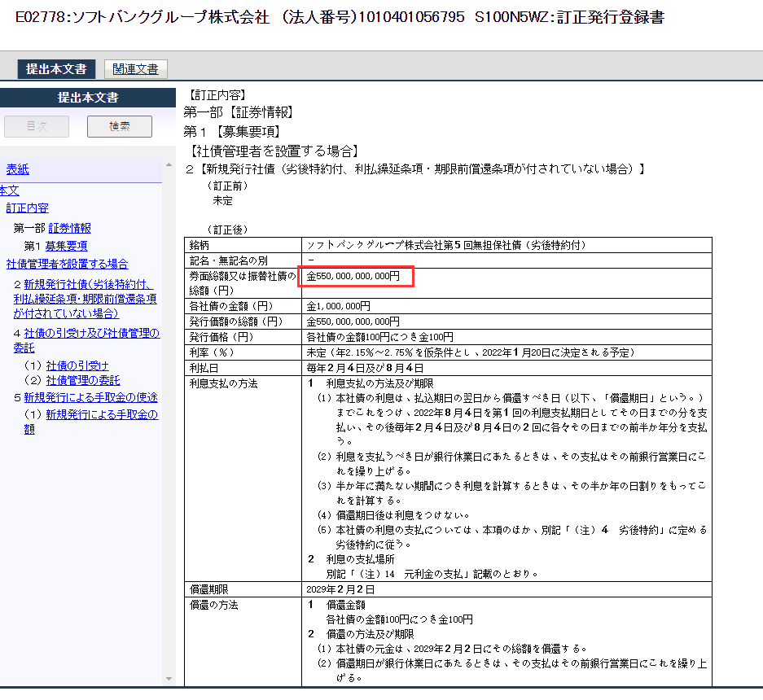
Task: Open the 表紙 link in sidebar
Action: coord(17,169)
